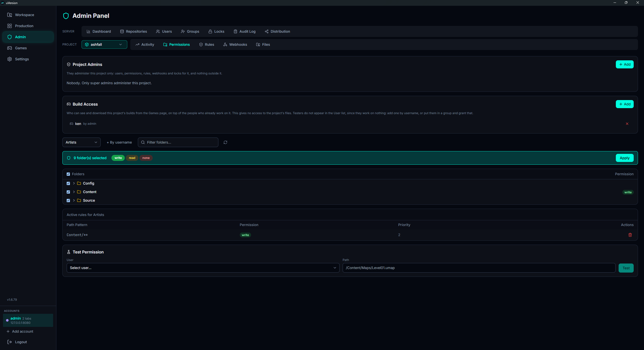Viewport: 644px width, 350px height.
Task: Select the Permissions project tab
Action: [177, 45]
